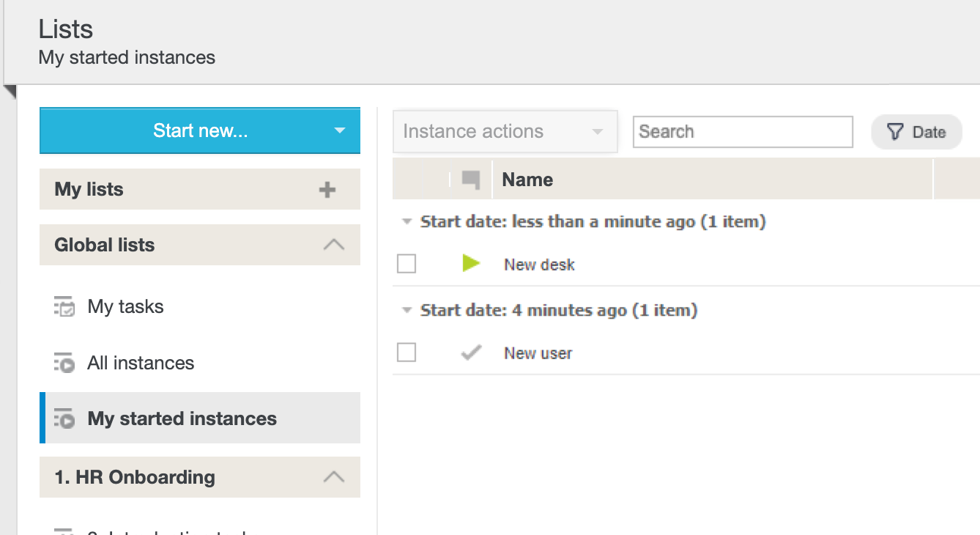The image size is (980, 535).
Task: Collapse the Global lists section
Action: tap(333, 245)
